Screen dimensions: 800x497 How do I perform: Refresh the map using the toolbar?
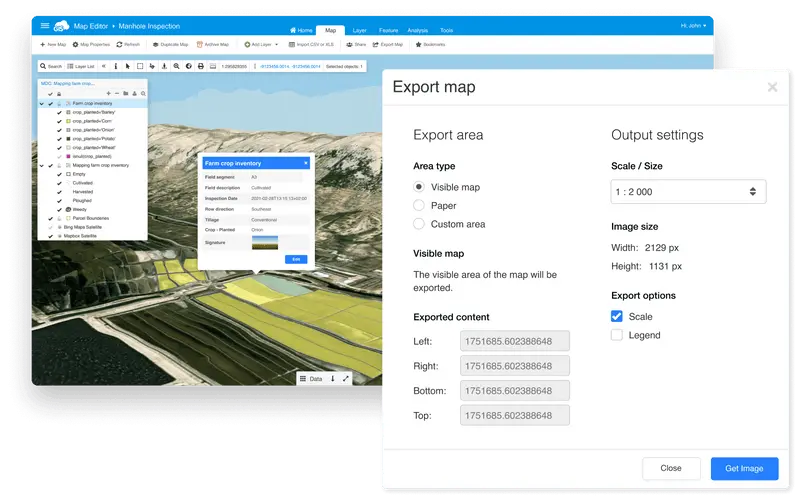click(x=120, y=45)
